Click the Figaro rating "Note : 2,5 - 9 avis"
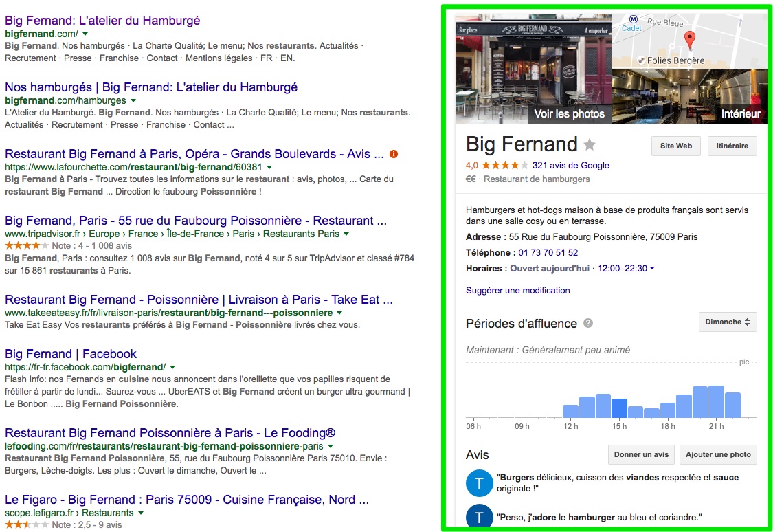The width and height of the screenshot is (773, 532). click(87, 524)
